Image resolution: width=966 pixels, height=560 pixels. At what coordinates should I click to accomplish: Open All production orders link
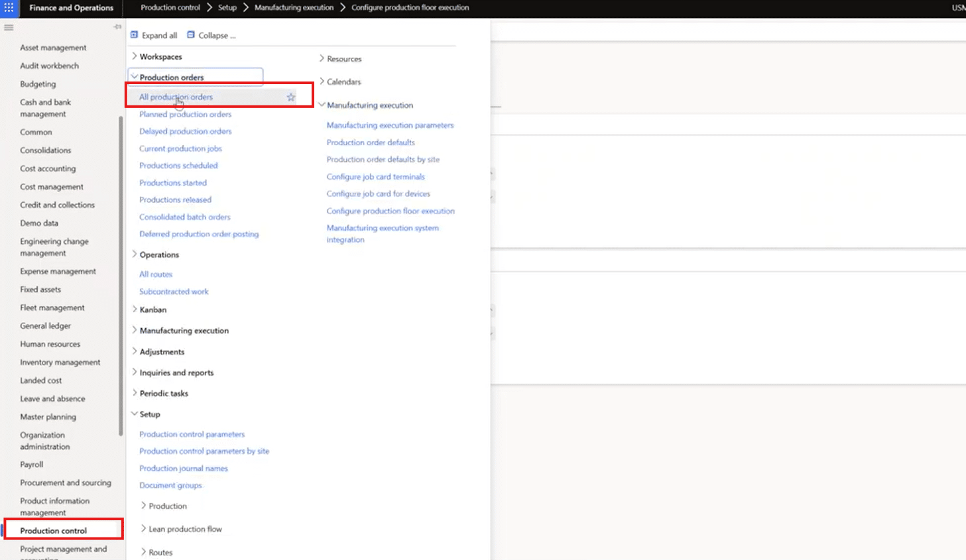(176, 97)
